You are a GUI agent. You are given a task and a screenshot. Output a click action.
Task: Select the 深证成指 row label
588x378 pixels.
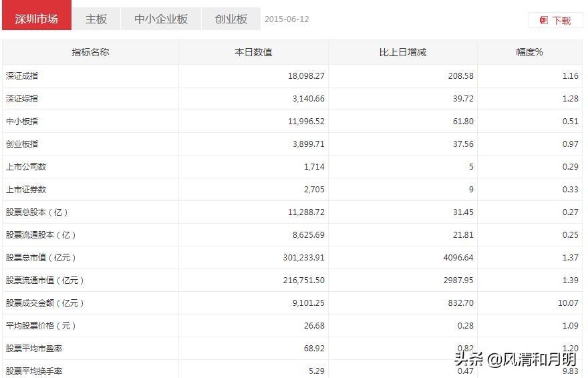22,75
